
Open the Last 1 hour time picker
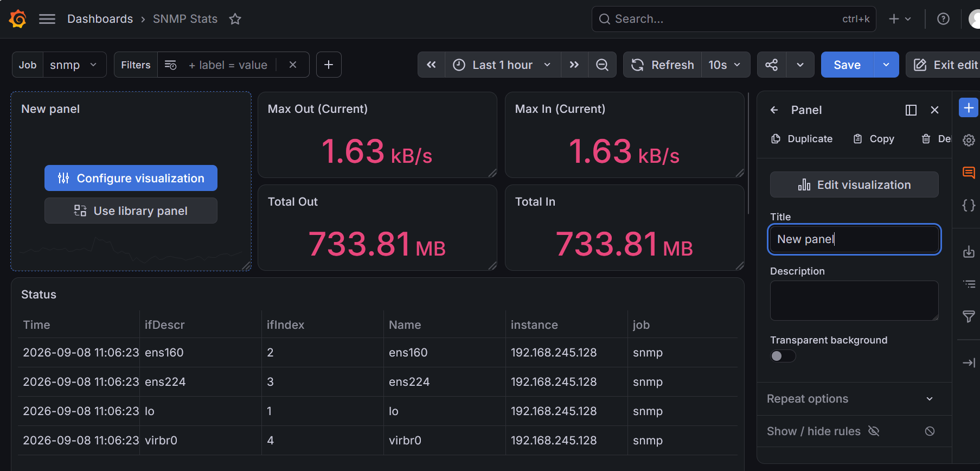pos(503,65)
